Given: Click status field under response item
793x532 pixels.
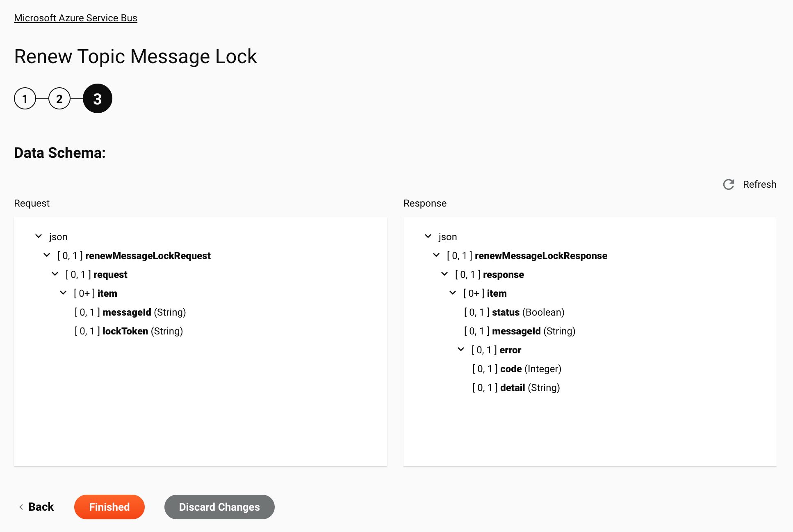Looking at the screenshot, I should [x=506, y=312].
